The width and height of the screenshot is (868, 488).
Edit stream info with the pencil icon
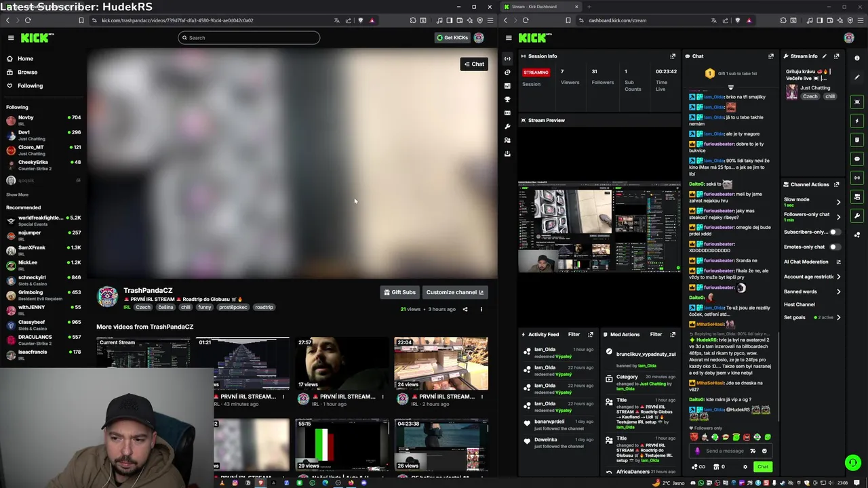coord(825,56)
